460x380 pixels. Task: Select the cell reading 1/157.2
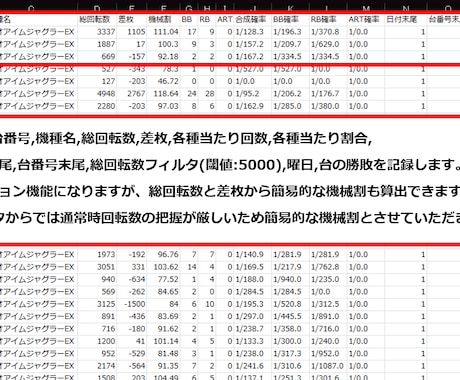point(253,44)
